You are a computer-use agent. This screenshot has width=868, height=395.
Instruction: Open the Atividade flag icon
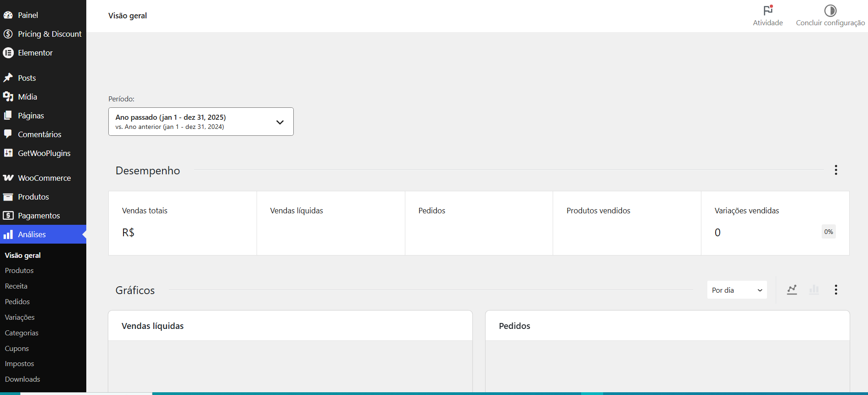click(768, 10)
